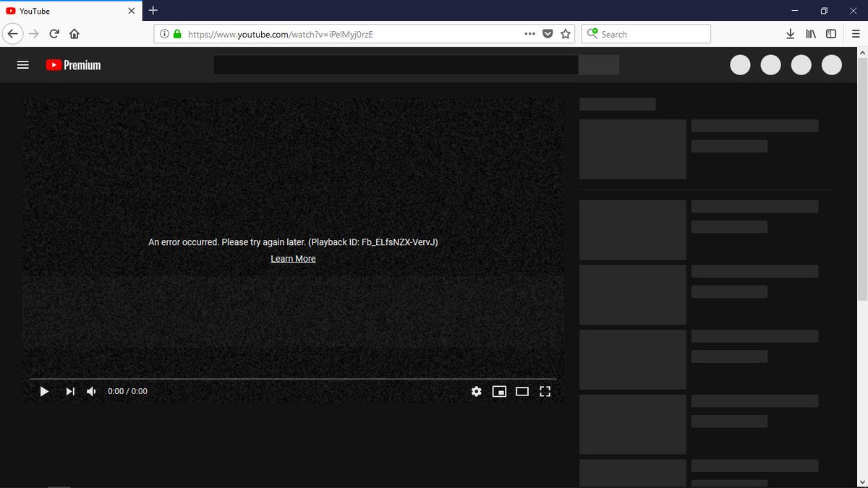The height and width of the screenshot is (488, 868).
Task: Bookmark this page with the star
Action: coord(566,34)
